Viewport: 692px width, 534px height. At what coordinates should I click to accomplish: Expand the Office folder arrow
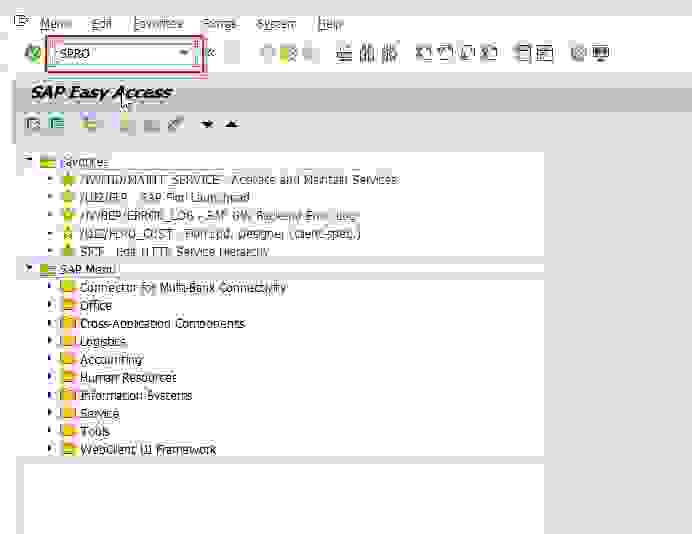point(50,304)
